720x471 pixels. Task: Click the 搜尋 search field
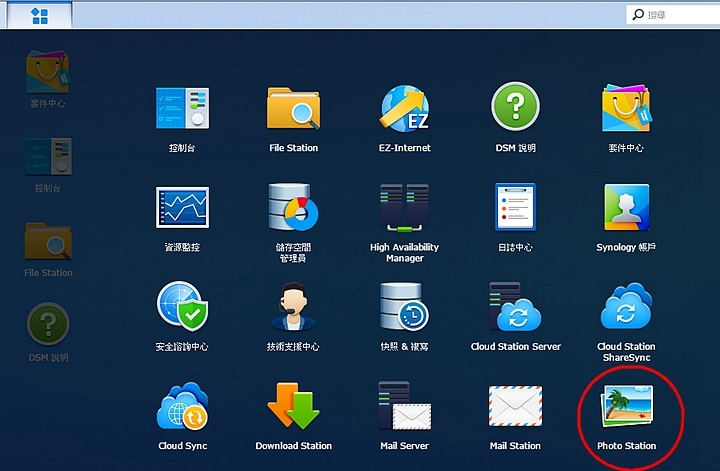click(675, 15)
